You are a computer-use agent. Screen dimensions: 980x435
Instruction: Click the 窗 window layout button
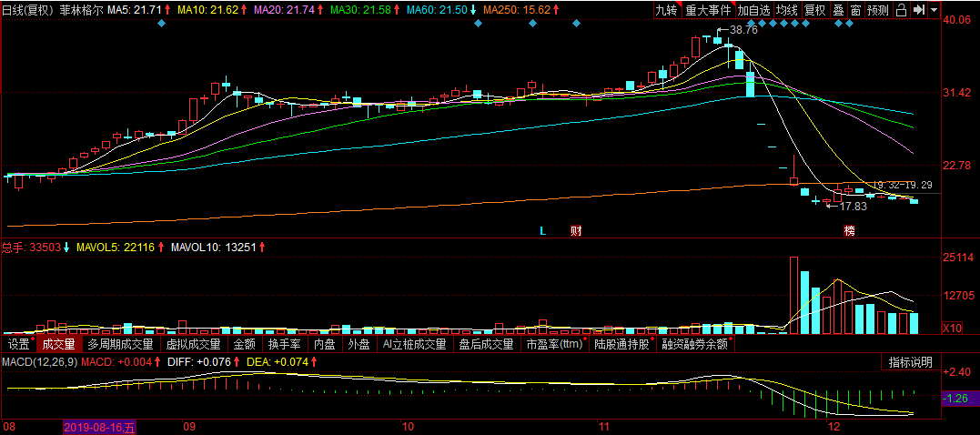[855, 10]
